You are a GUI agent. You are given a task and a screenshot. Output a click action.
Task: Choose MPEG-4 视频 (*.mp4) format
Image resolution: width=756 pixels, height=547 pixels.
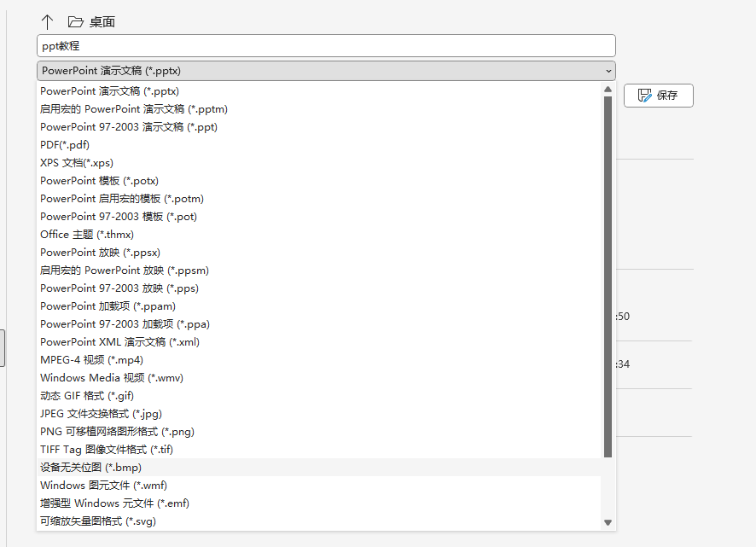tap(91, 360)
